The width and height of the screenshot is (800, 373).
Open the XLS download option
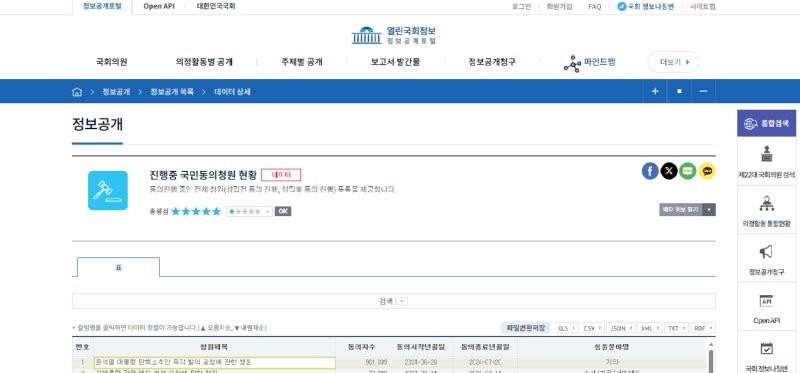pyautogui.click(x=567, y=328)
